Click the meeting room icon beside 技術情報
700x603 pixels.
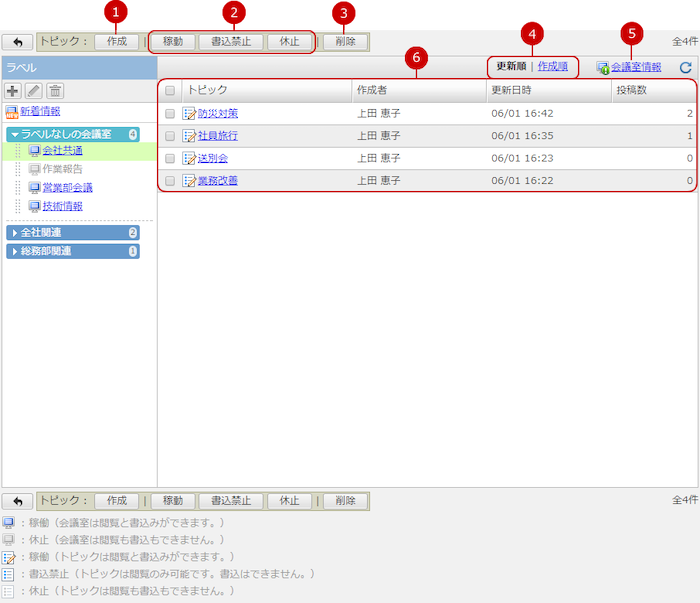[35, 206]
